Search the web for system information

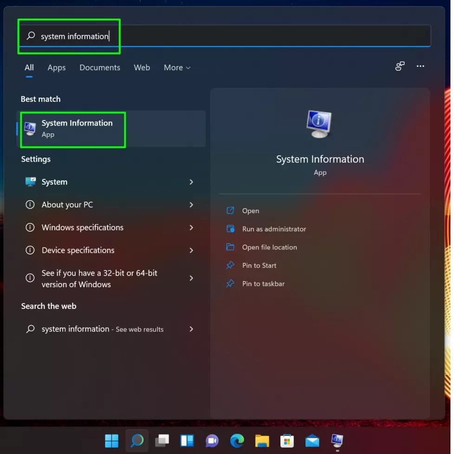(102, 329)
